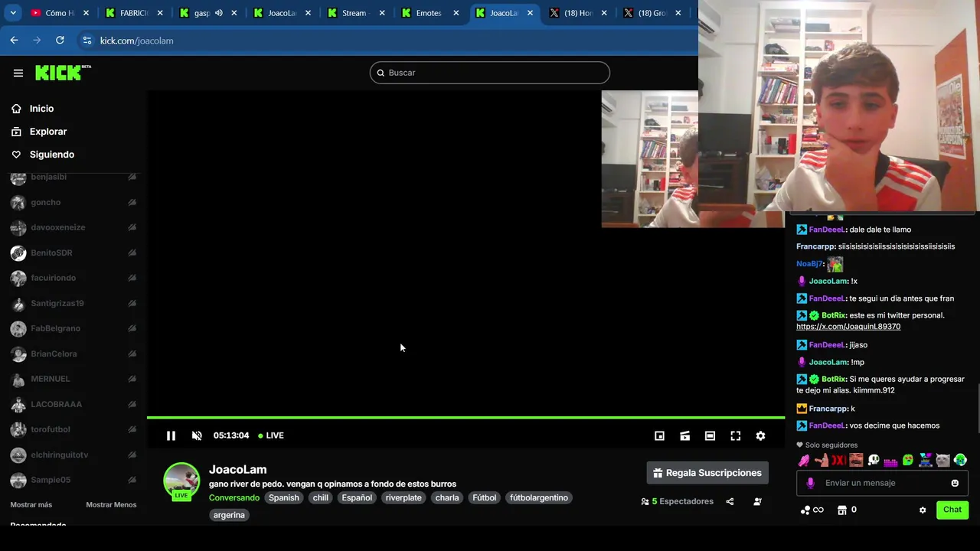This screenshot has height=551, width=980.
Task: Expand list with Mostrar más
Action: coord(31,504)
